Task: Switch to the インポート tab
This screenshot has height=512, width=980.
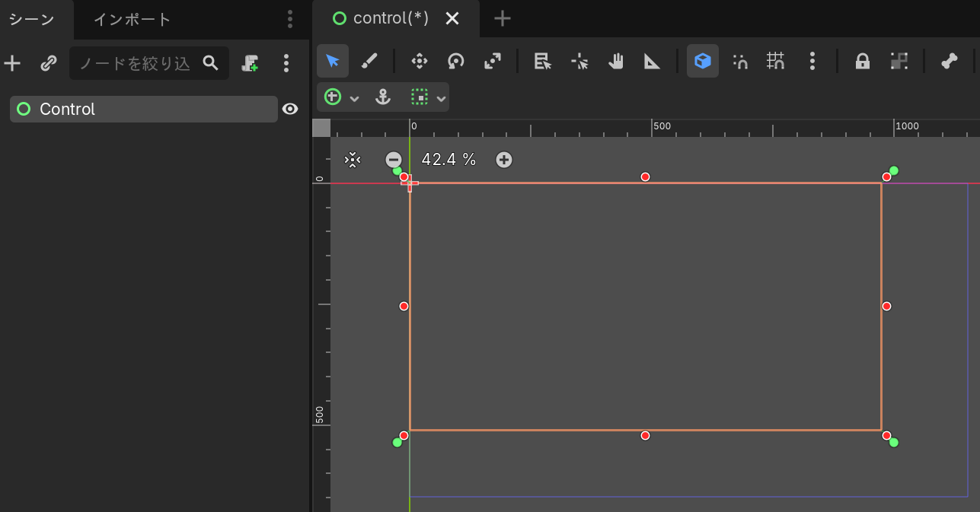Action: (132, 19)
